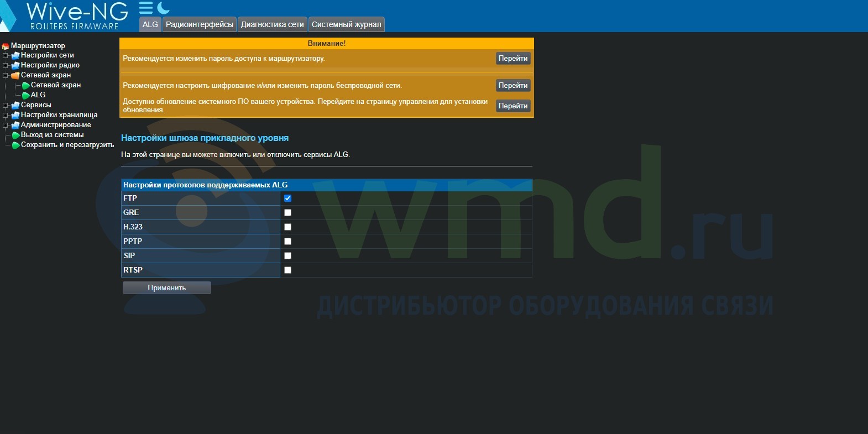Click the RTSP row label
The image size is (868, 434).
[133, 270]
